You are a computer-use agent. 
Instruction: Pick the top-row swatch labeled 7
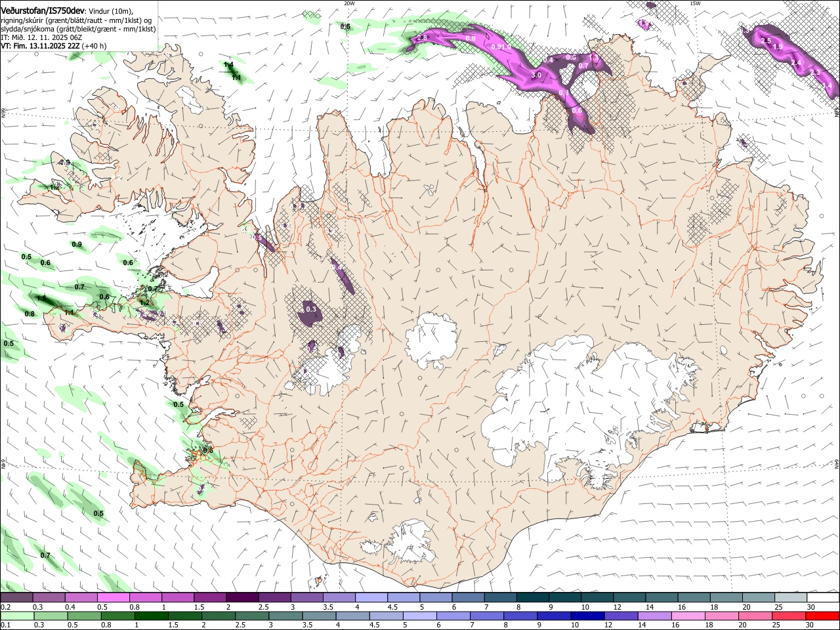point(499,598)
